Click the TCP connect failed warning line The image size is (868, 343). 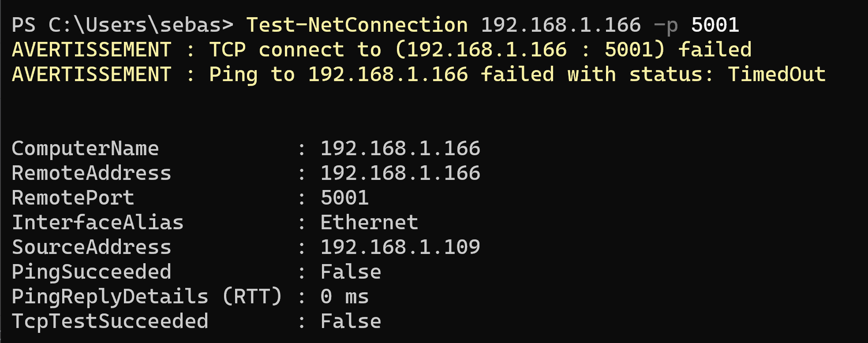pos(382,49)
